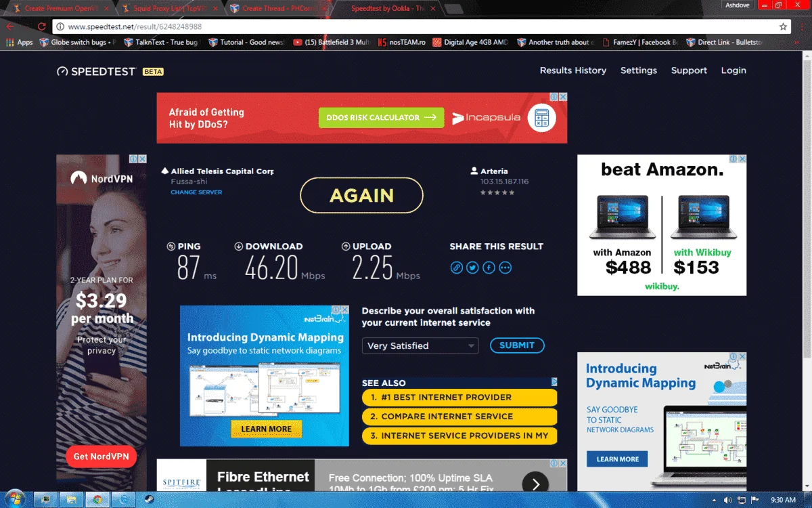Click LEARN MORE in right NetBrain ad
Image resolution: width=812 pixels, height=508 pixels.
617,459
